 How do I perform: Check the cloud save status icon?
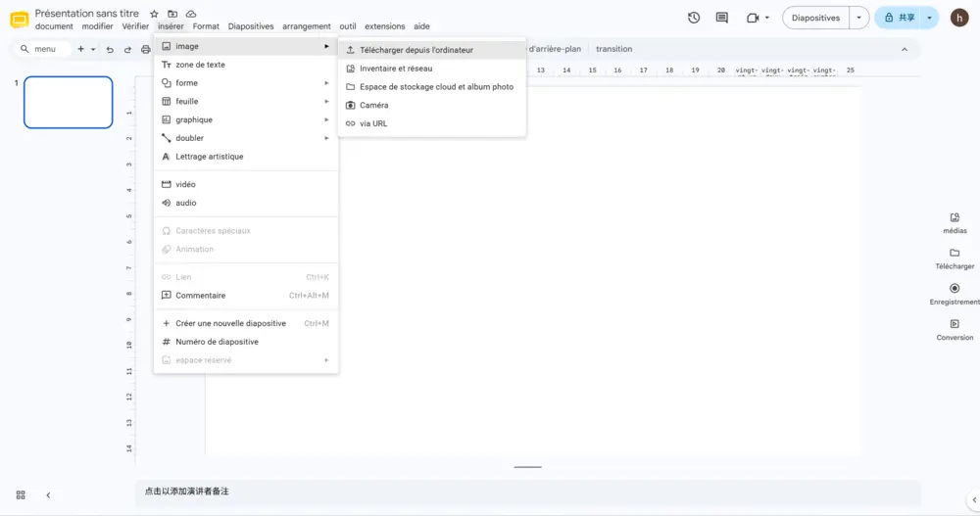(191, 14)
